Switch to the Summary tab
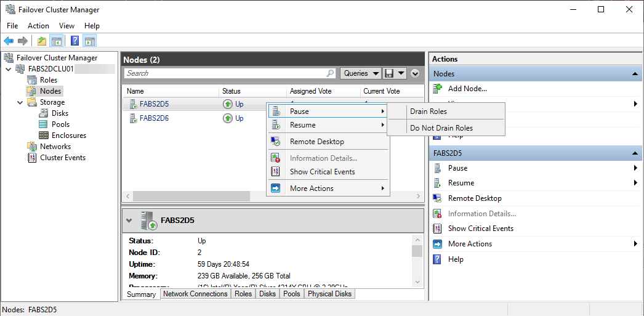The image size is (644, 316). (141, 294)
